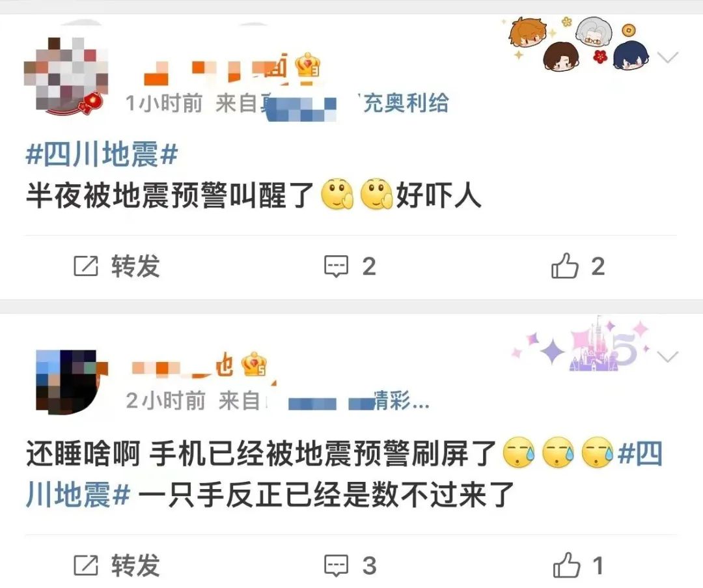Repost the second post via 转发
Viewport: 703px width, 588px height.
point(117,566)
